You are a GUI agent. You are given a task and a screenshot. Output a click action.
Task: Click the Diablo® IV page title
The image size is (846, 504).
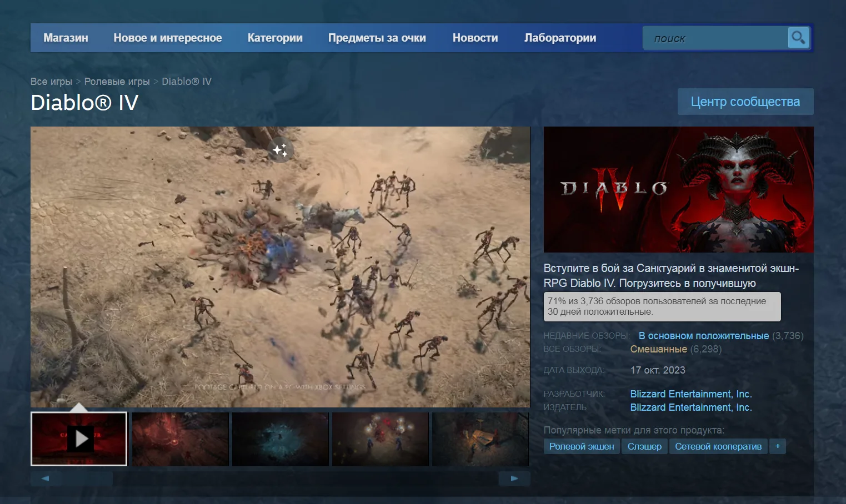(x=84, y=103)
